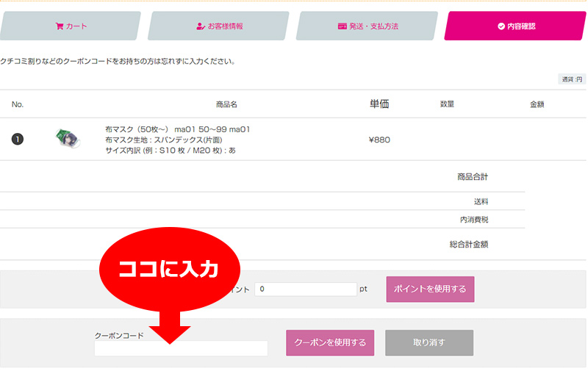Open the お客様情報 step tab
Screen dimensions: 588x371
[219, 26]
